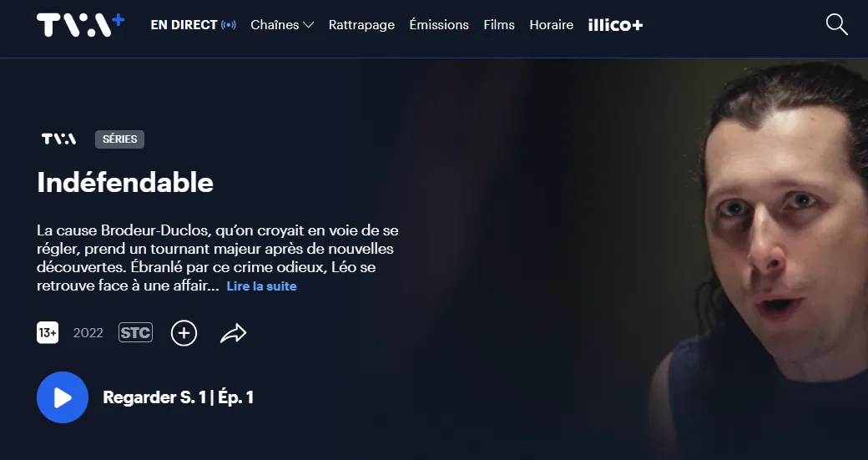Click Regarder S. 1 | Ép. 1 text
The image size is (868, 460).
(x=179, y=397)
